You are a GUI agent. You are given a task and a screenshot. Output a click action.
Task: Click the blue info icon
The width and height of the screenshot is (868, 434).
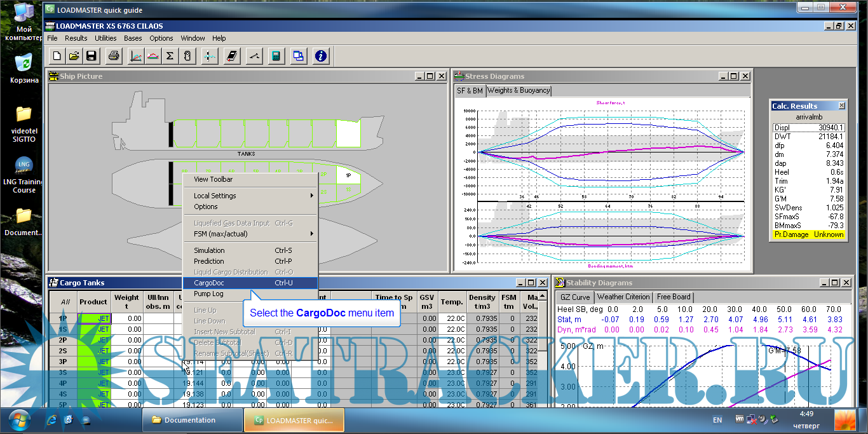point(321,56)
